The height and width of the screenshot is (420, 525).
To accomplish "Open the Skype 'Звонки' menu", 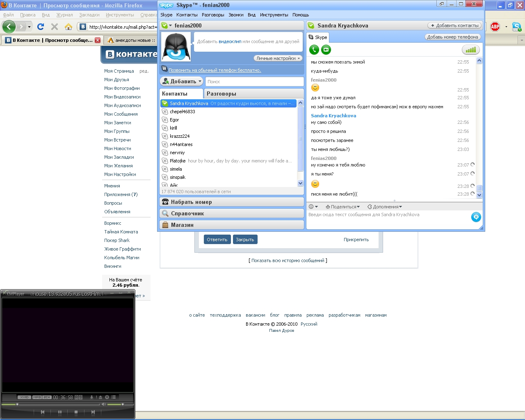I will 236,15.
